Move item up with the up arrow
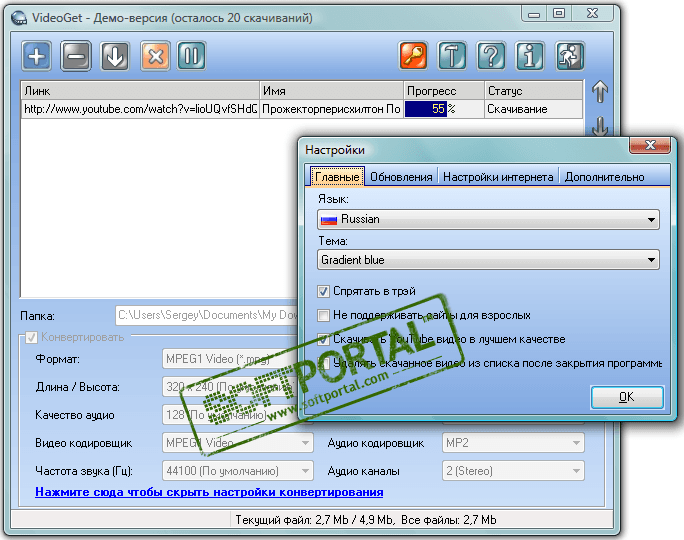This screenshot has height=540, width=684. [x=600, y=92]
